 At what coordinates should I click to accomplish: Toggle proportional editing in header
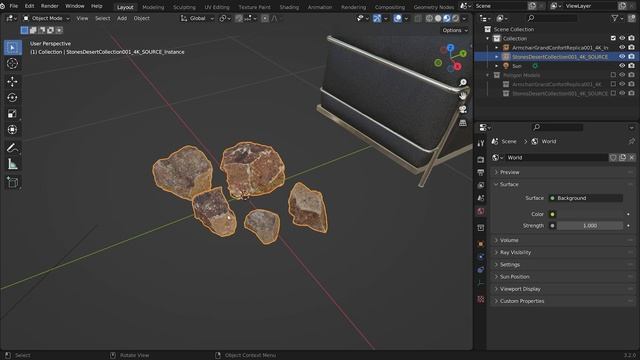(265, 18)
